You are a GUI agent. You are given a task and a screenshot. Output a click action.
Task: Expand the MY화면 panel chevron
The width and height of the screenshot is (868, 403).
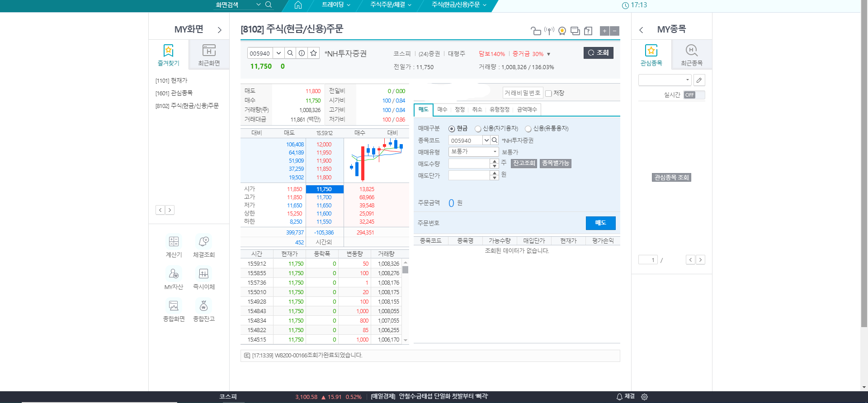click(219, 30)
